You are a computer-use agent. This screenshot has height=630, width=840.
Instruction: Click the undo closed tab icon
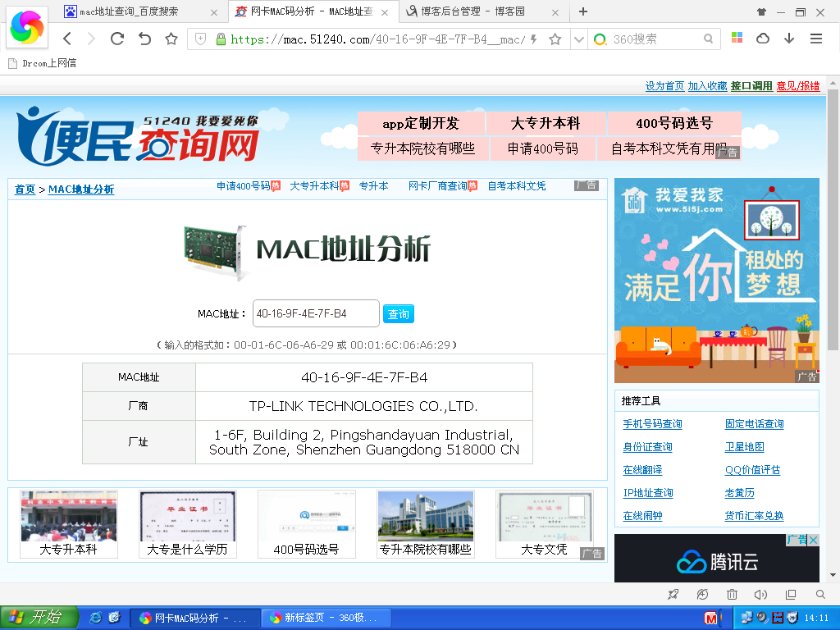(144, 39)
